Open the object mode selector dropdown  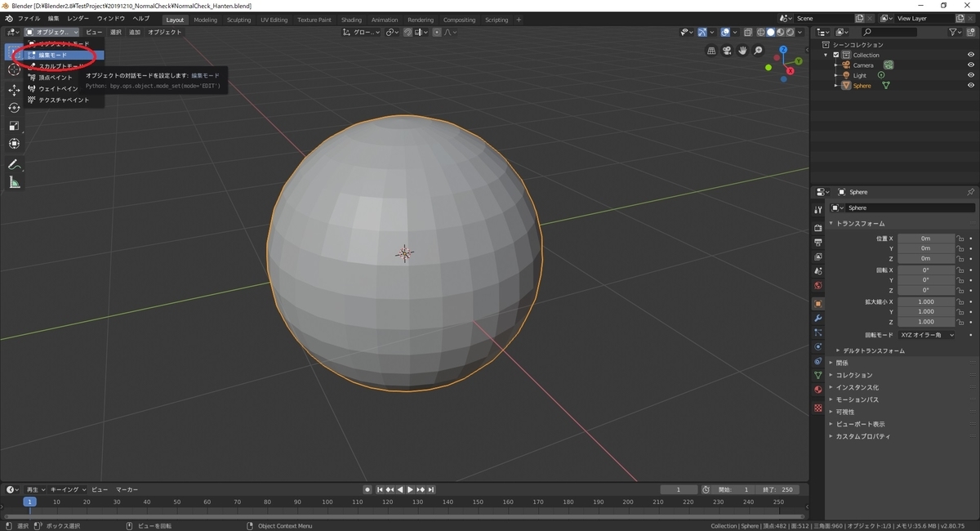click(51, 32)
